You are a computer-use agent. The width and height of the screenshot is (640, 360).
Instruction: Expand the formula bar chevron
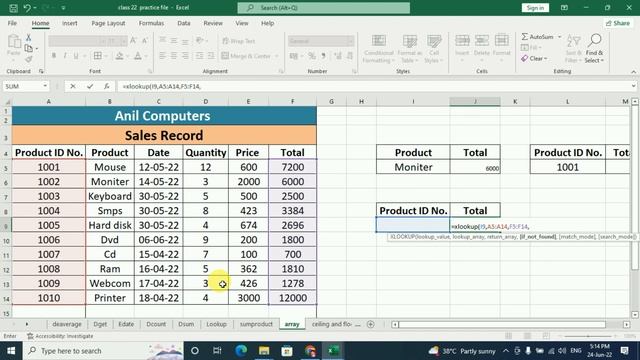[633, 86]
